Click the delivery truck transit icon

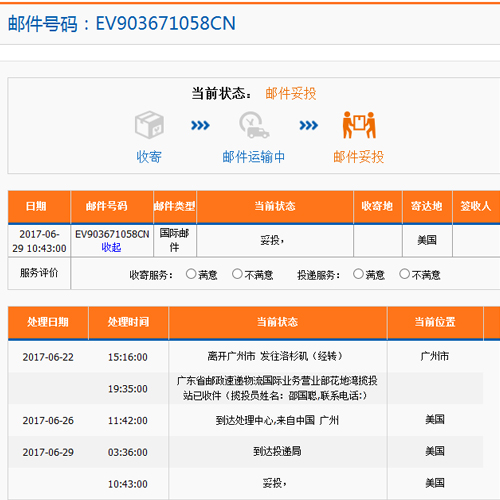point(254,125)
